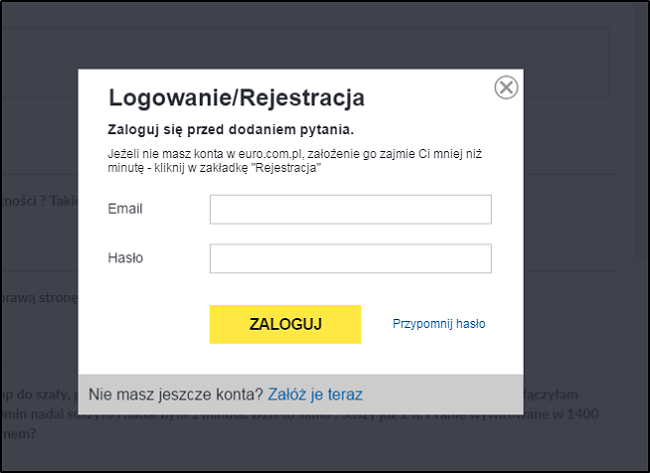Click the Hasło field label
Image resolution: width=650 pixels, height=473 pixels.
click(x=125, y=258)
